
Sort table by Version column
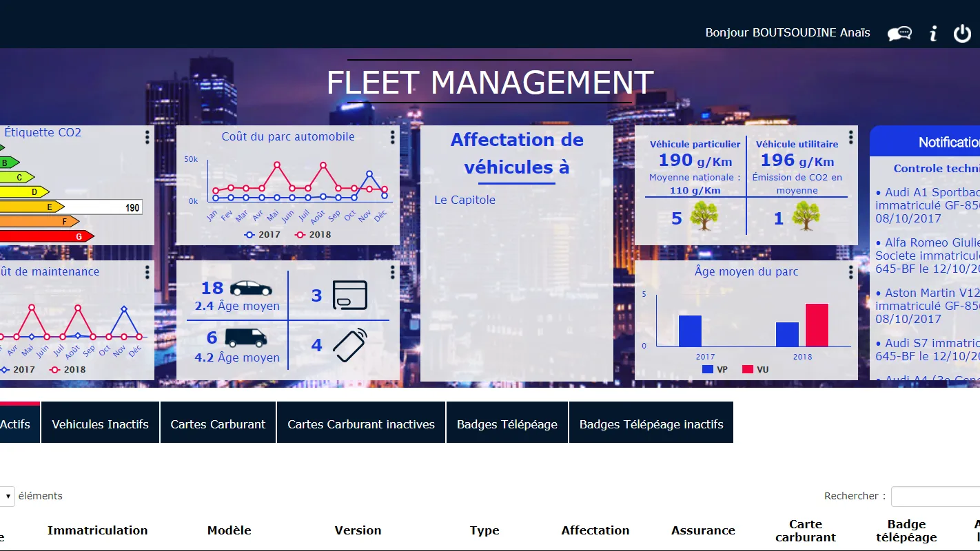pos(358,530)
